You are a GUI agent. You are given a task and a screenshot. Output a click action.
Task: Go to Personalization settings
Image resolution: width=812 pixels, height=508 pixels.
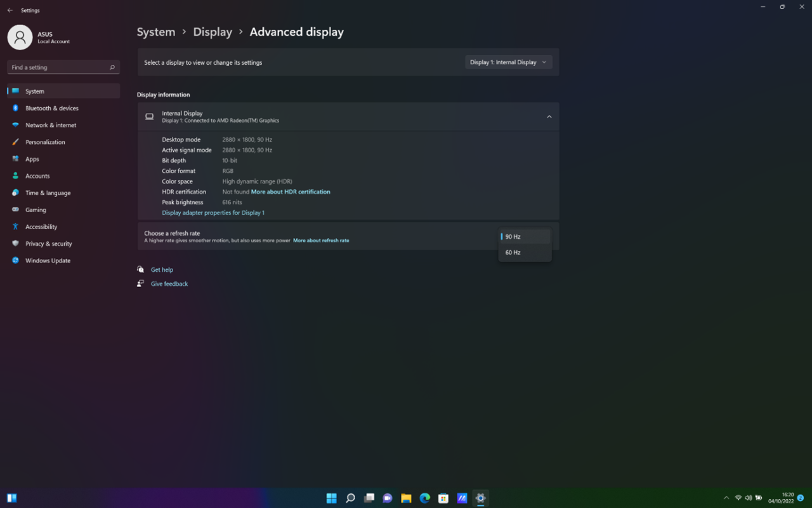[45, 142]
